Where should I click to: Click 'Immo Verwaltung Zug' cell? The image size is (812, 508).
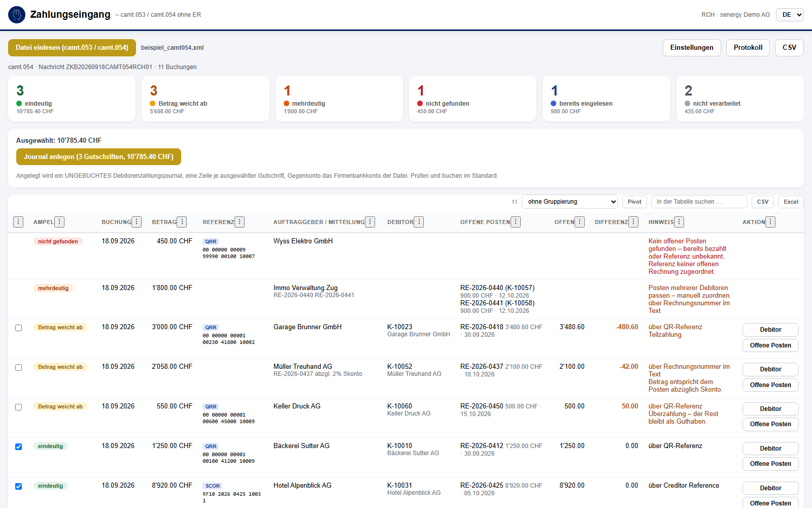point(306,288)
